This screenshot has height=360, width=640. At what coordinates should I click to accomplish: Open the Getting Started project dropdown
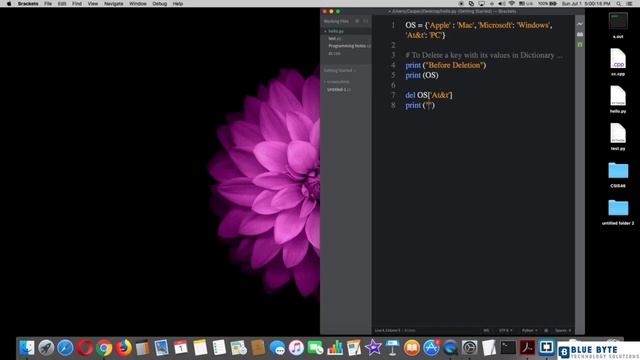point(340,70)
